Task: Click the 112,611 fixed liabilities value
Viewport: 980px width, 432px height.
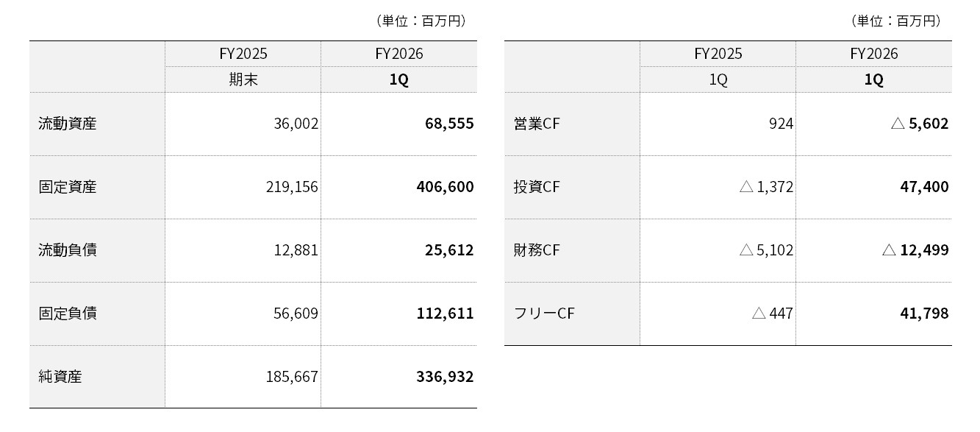Action: [446, 314]
